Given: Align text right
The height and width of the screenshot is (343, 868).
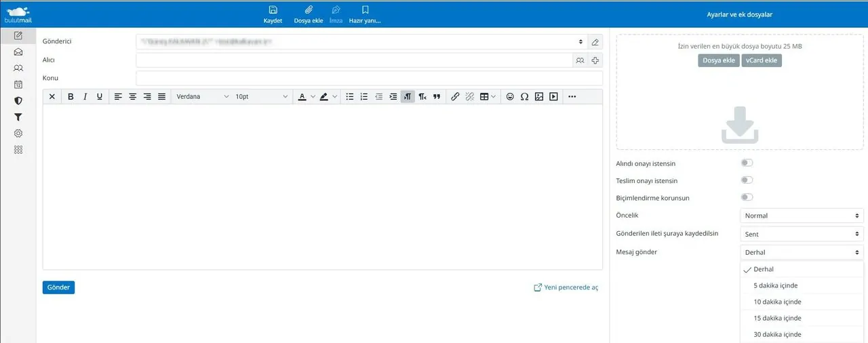Looking at the screenshot, I should (147, 97).
